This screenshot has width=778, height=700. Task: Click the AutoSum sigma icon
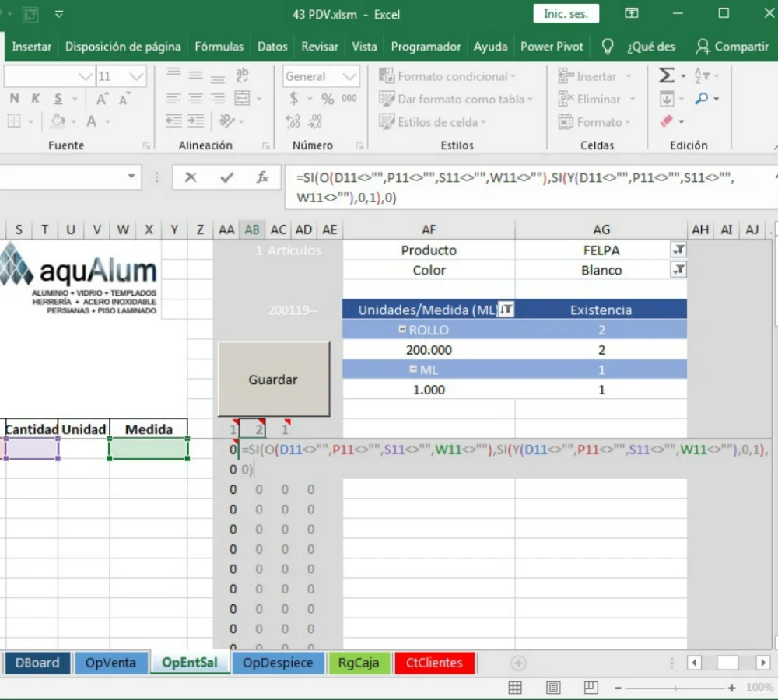pyautogui.click(x=667, y=76)
